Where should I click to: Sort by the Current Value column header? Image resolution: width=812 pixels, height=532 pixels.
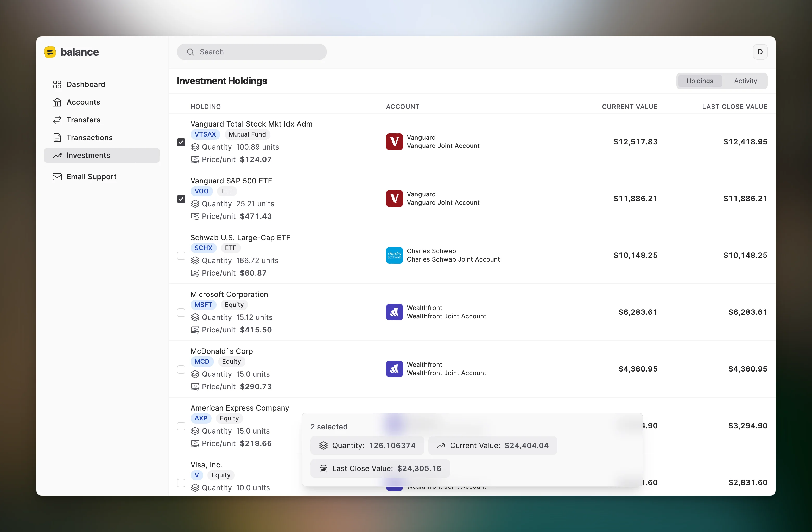tap(630, 107)
